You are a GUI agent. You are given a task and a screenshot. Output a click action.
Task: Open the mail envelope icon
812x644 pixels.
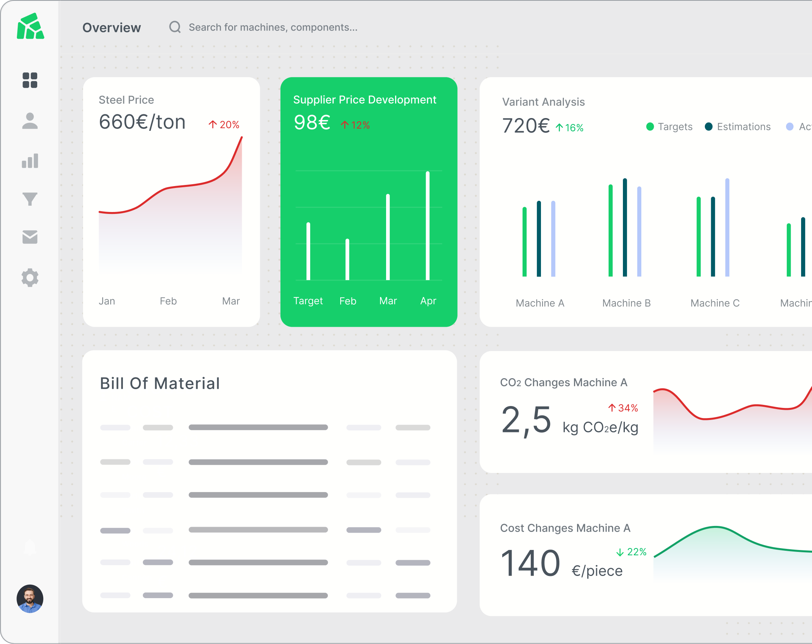click(x=30, y=237)
